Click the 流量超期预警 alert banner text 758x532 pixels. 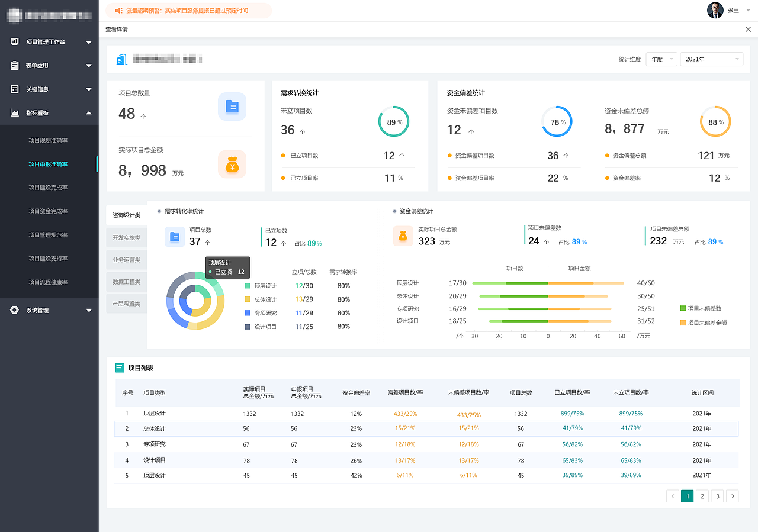click(x=187, y=11)
